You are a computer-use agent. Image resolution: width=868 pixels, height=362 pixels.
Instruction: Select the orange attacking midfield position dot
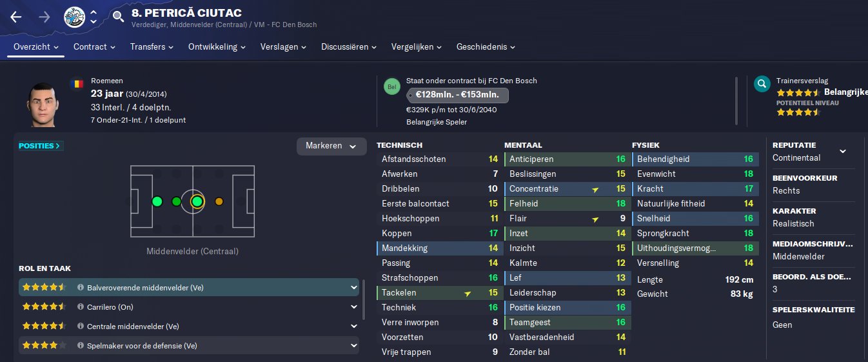coord(219,202)
